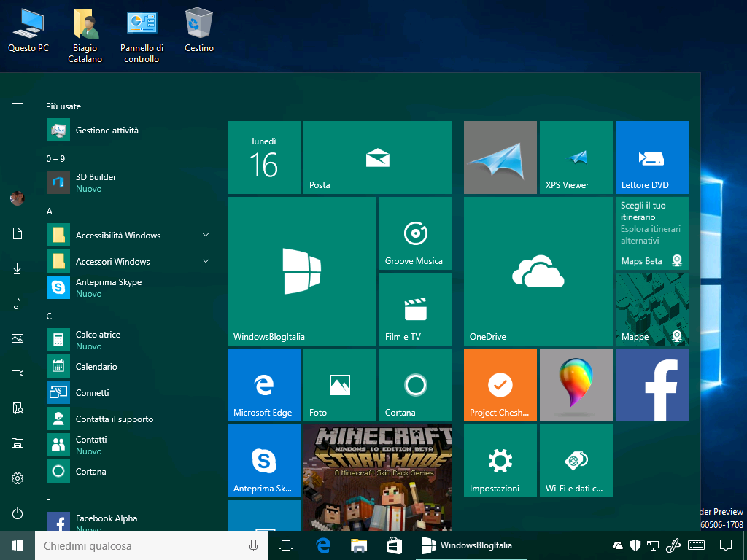Screen dimensions: 747x560
Task: Open the Cortana tile
Action: tap(415, 385)
